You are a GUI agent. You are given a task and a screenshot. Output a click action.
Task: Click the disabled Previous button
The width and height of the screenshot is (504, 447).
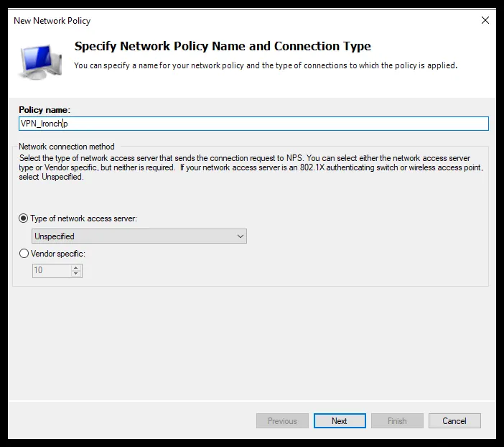[282, 421]
